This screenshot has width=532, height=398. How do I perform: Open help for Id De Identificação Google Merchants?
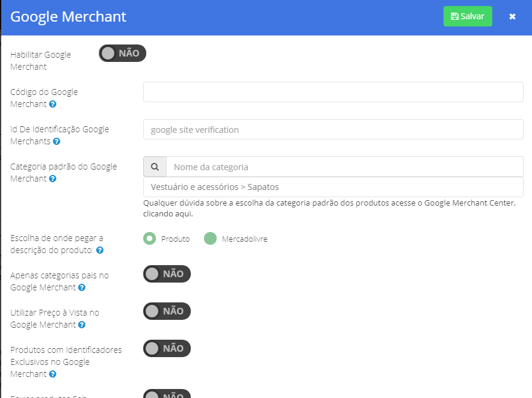click(57, 141)
